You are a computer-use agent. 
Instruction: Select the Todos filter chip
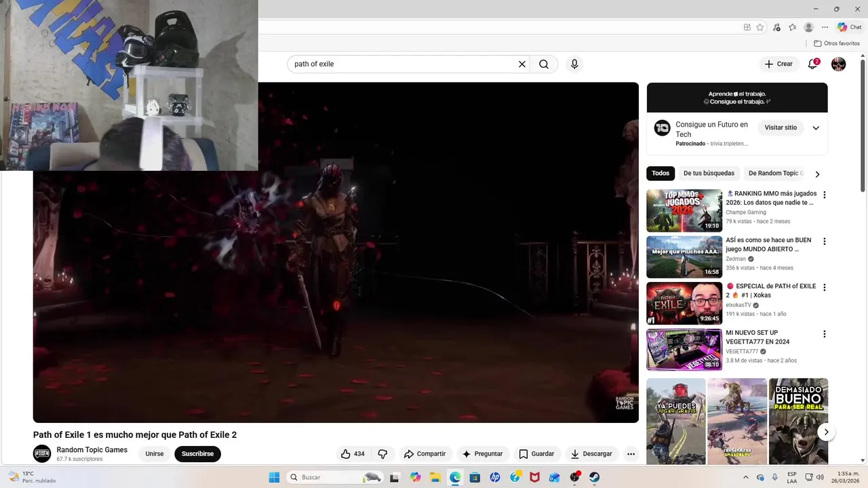660,174
